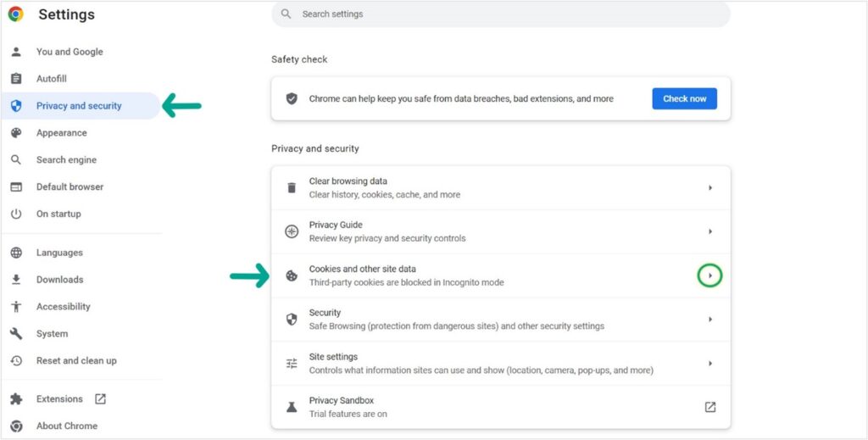868x440 pixels.
Task: Click the puzzle piece Extensions icon
Action: pyautogui.click(x=17, y=399)
